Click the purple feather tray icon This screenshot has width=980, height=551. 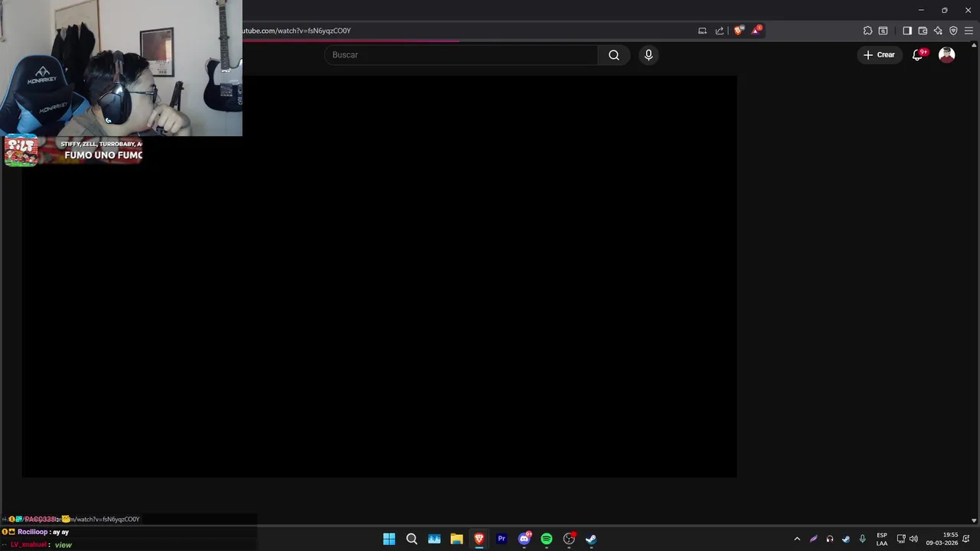click(813, 539)
